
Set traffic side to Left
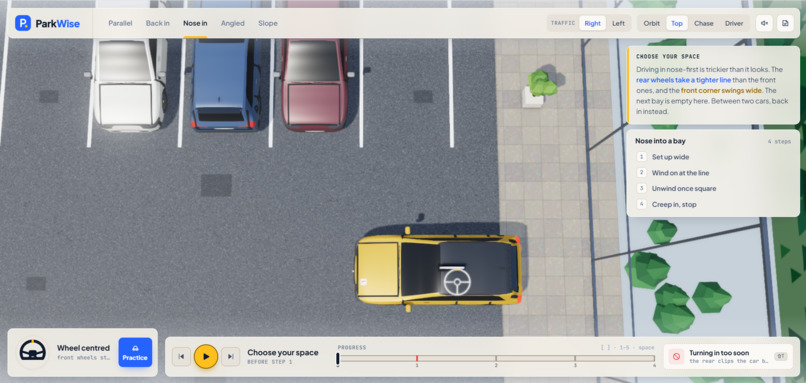coord(618,23)
